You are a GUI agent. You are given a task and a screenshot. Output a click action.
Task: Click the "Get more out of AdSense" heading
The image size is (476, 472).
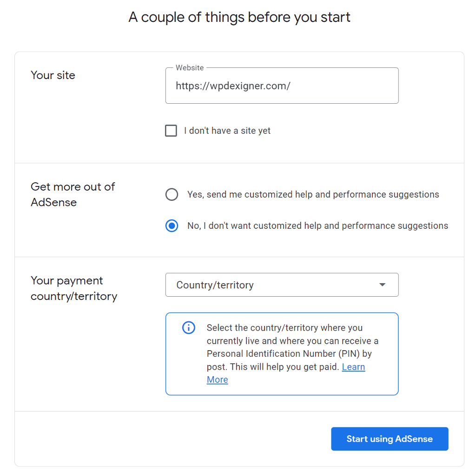tap(73, 194)
